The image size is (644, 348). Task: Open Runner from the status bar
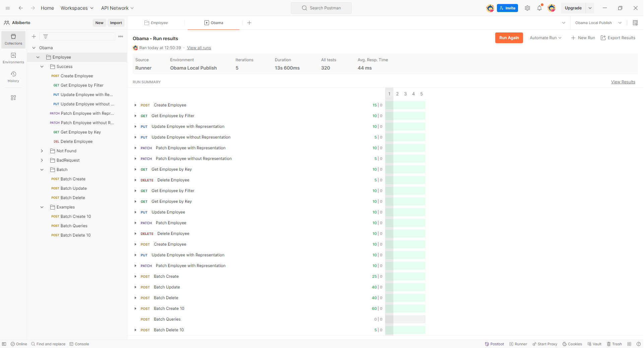point(518,344)
